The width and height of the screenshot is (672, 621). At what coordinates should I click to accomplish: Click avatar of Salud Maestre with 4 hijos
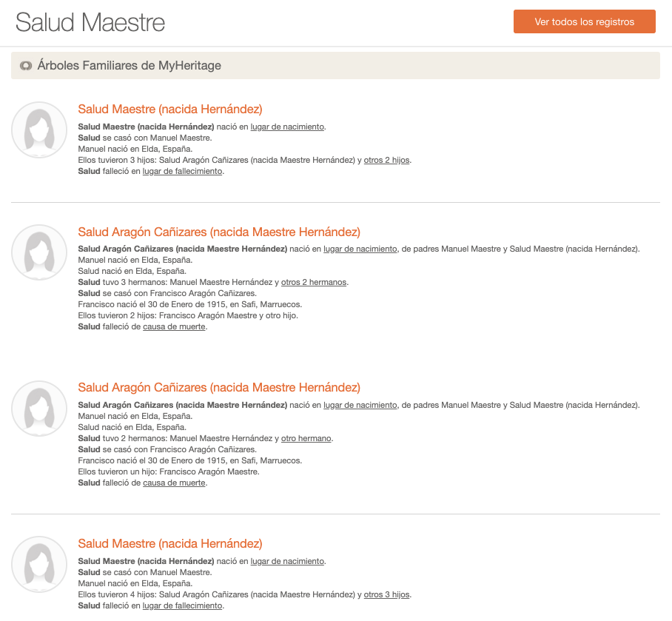39,564
